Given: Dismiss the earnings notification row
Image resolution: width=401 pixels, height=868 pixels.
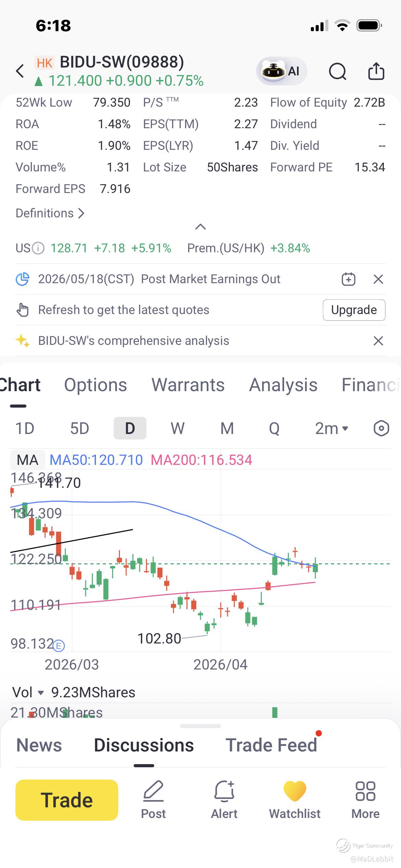Looking at the screenshot, I should [x=378, y=279].
